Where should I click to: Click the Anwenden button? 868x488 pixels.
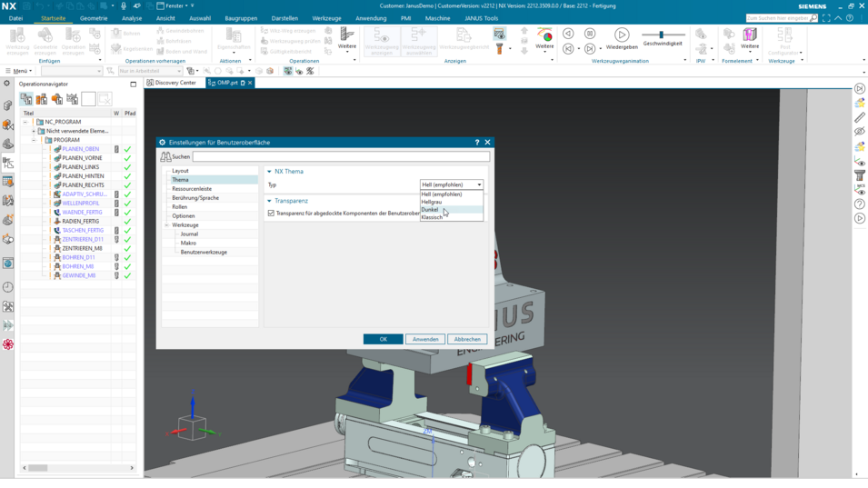tap(425, 339)
